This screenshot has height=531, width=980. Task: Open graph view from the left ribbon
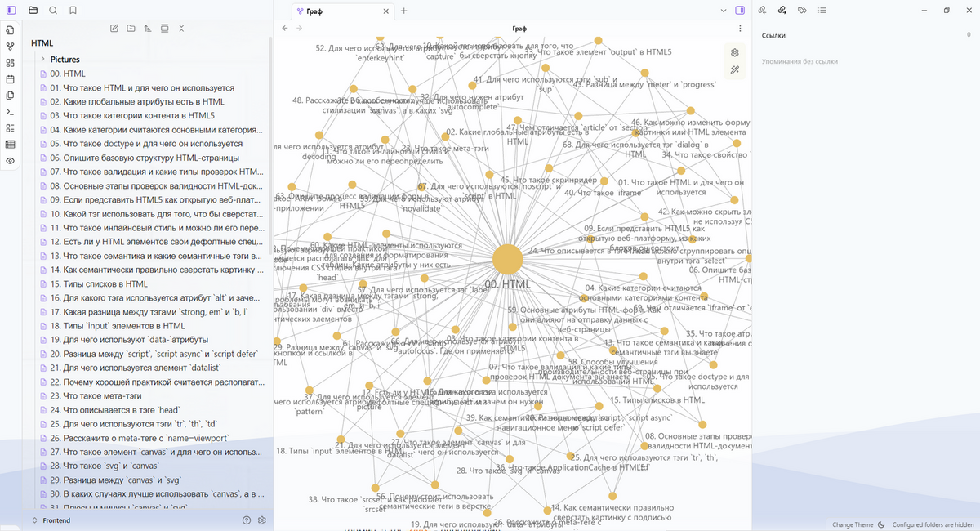(11, 47)
